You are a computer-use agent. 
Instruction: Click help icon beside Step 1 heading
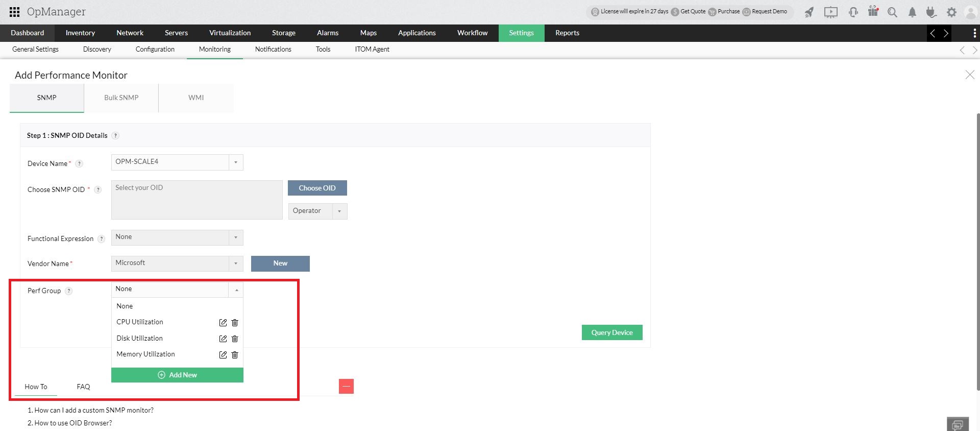tap(115, 136)
